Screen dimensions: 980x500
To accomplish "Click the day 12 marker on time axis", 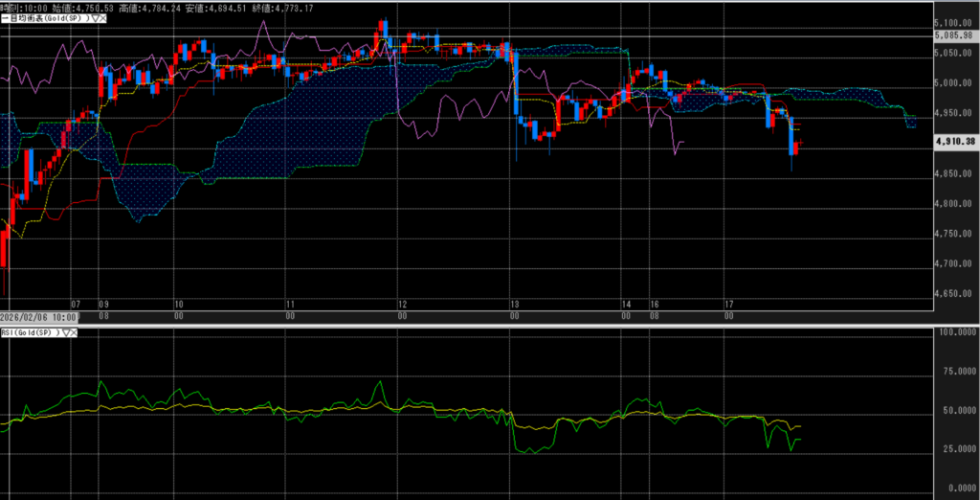I will (x=402, y=304).
